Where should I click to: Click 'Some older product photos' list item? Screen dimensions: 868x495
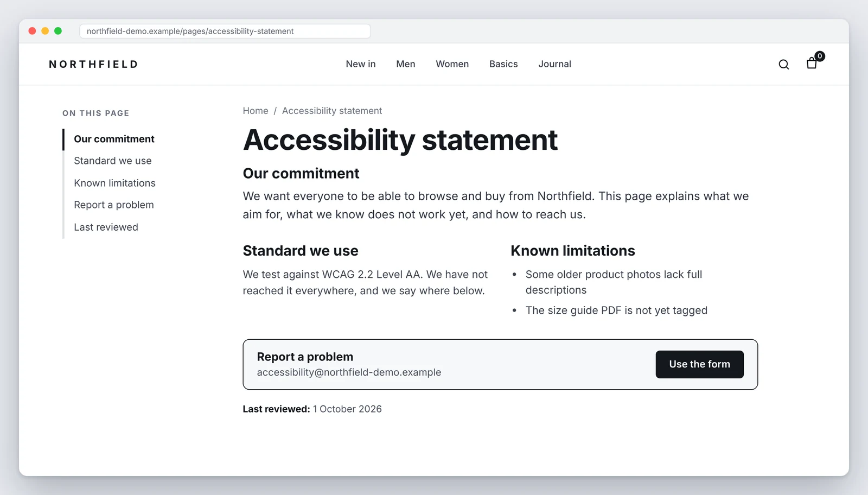pos(614,282)
